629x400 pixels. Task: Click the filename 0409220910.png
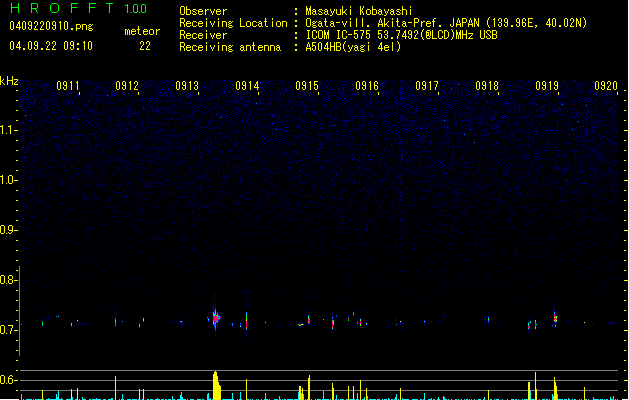(x=51, y=26)
